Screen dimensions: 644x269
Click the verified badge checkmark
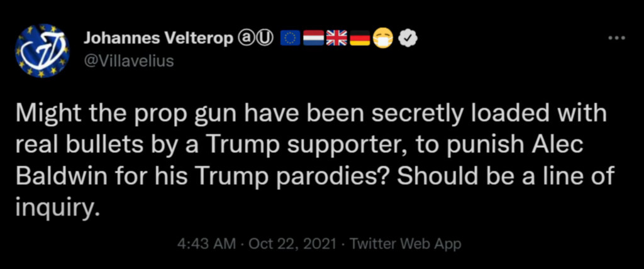(409, 40)
